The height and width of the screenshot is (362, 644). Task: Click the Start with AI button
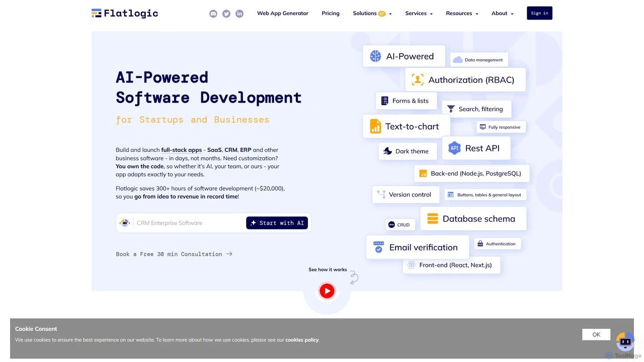coord(277,223)
